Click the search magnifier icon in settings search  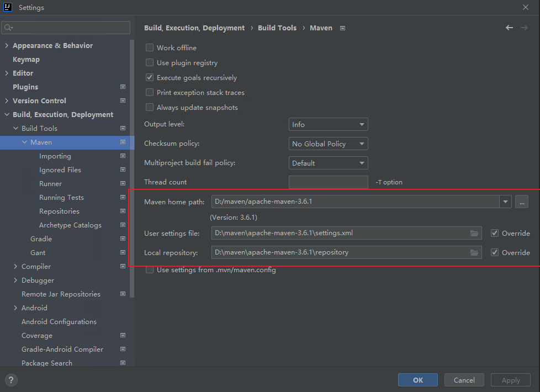9,28
